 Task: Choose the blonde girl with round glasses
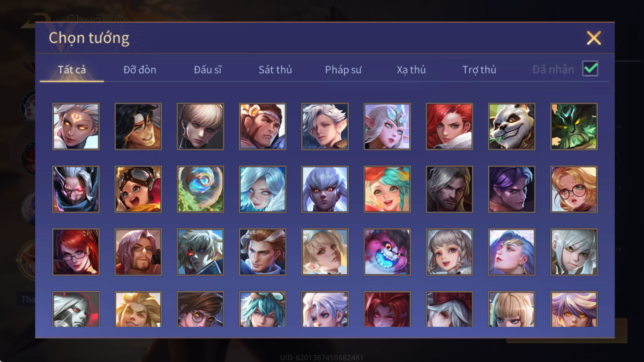[574, 189]
